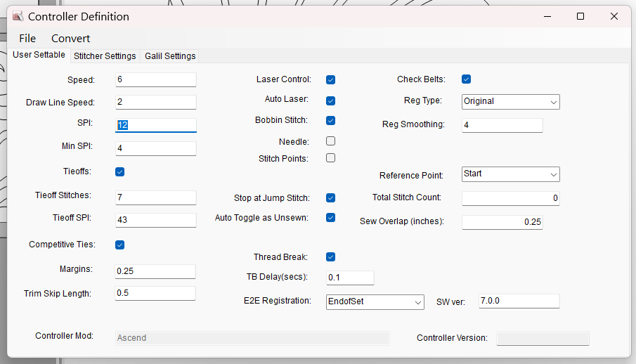Toggle the Competitive Ties checkbox

pyautogui.click(x=119, y=245)
